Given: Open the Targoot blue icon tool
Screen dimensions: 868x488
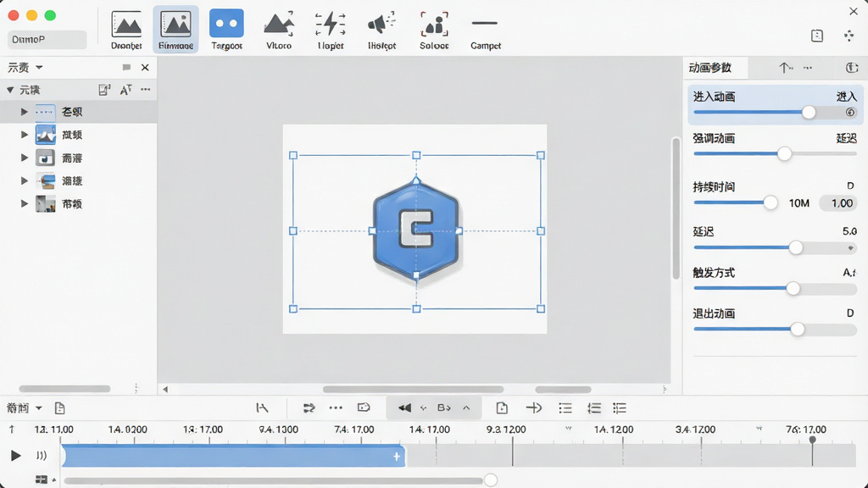Looking at the screenshot, I should [x=226, y=30].
